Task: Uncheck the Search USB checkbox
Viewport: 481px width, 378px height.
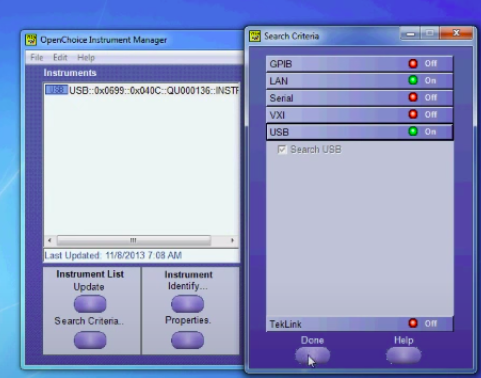Action: coord(282,149)
